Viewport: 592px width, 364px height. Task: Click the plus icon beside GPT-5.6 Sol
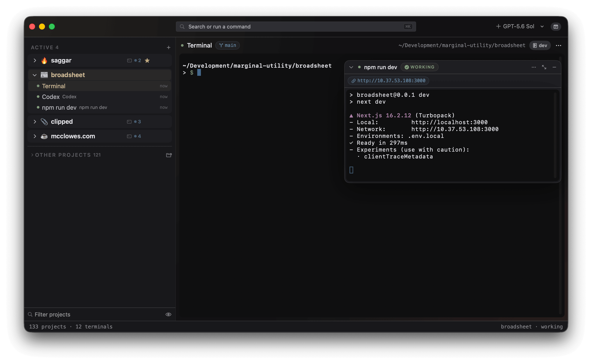[498, 26]
